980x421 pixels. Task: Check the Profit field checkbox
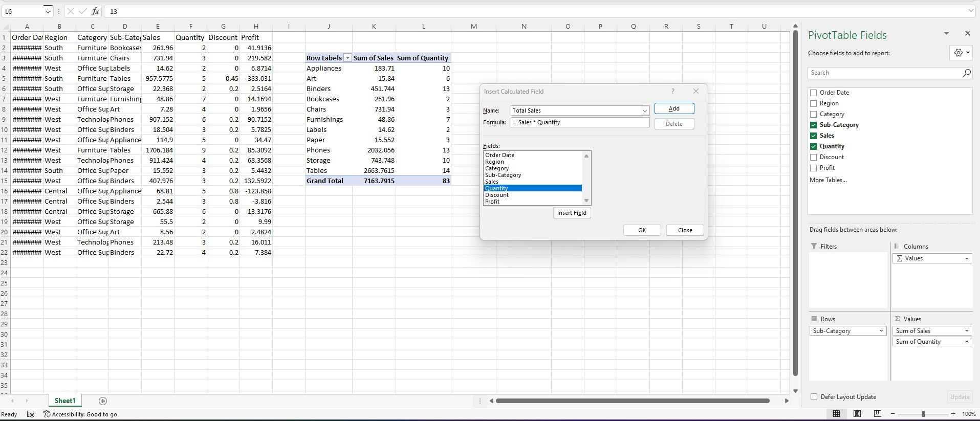(813, 168)
